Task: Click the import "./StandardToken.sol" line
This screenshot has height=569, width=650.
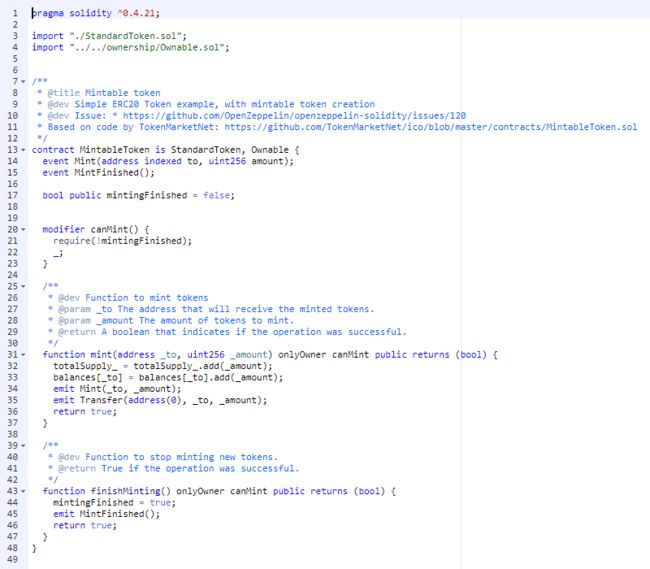Action: coord(109,36)
